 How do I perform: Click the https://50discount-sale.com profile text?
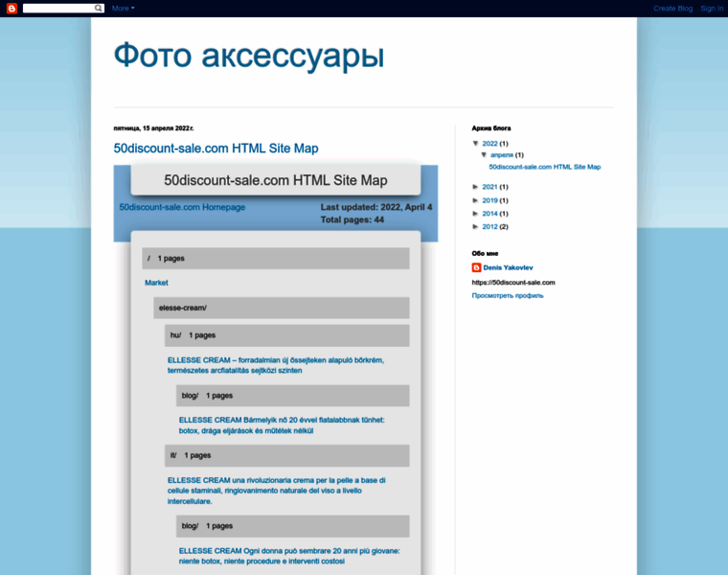pos(513,283)
